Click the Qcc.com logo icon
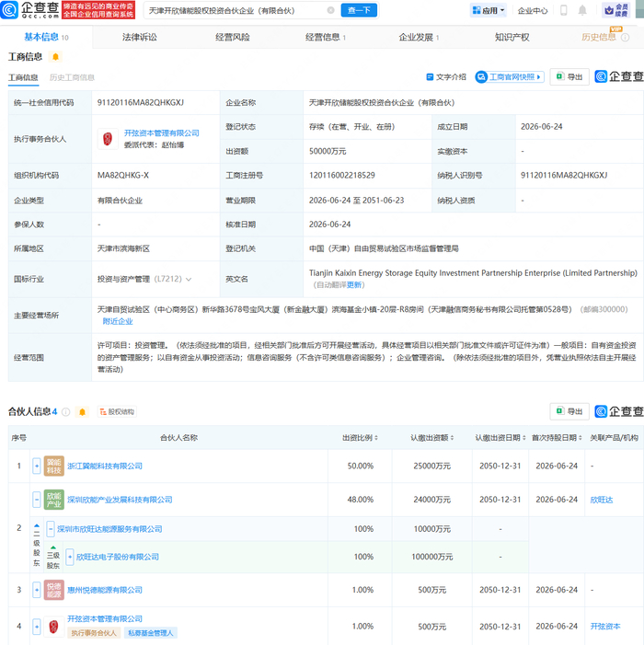 click(9, 10)
